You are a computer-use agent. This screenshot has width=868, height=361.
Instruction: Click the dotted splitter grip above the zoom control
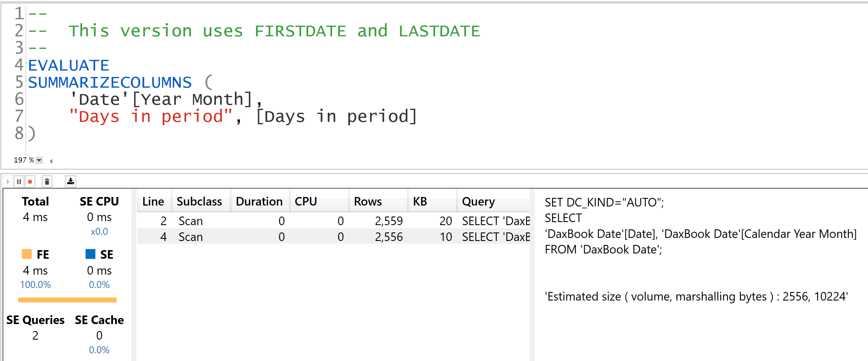26,151
